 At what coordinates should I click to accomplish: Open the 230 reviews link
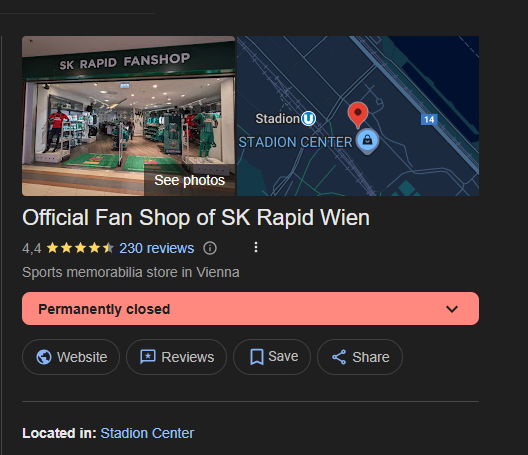(157, 249)
